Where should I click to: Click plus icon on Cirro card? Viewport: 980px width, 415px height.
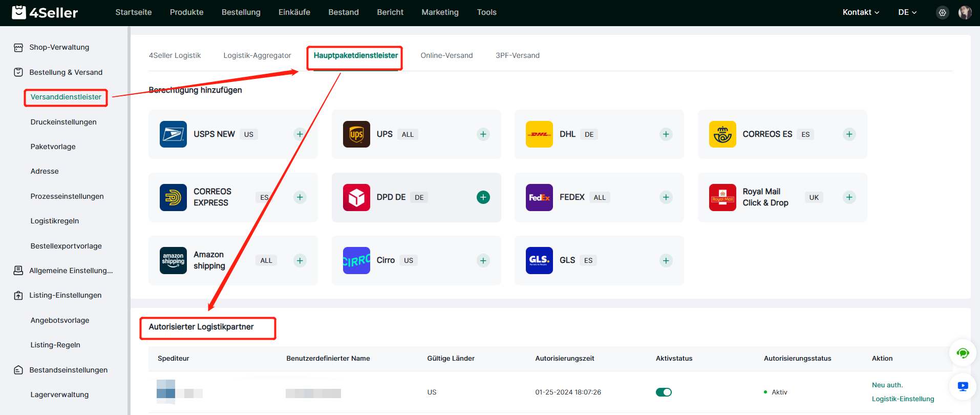click(483, 260)
